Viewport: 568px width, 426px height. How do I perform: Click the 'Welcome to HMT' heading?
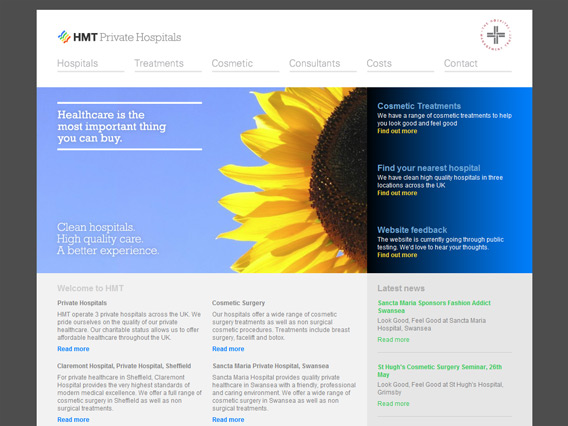[90, 288]
